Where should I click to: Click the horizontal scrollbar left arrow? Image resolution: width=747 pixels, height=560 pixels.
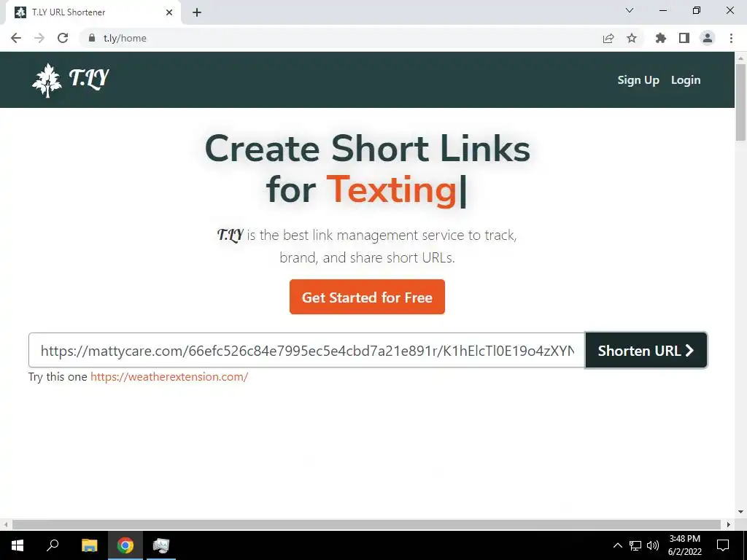pyautogui.click(x=5, y=524)
